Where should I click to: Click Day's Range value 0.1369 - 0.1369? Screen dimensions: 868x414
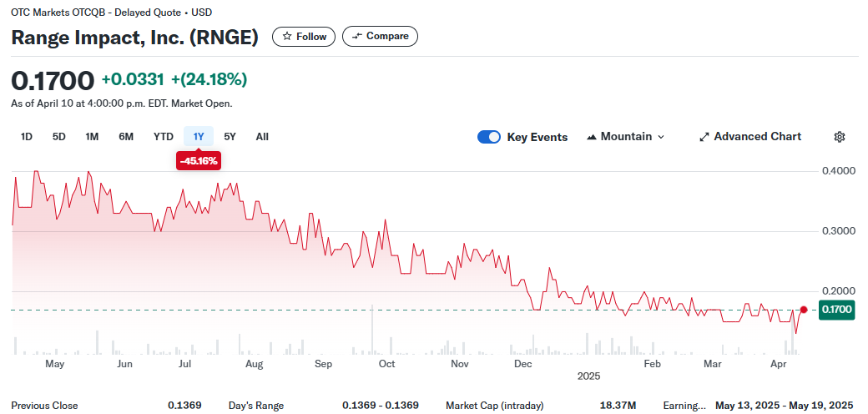point(381,406)
